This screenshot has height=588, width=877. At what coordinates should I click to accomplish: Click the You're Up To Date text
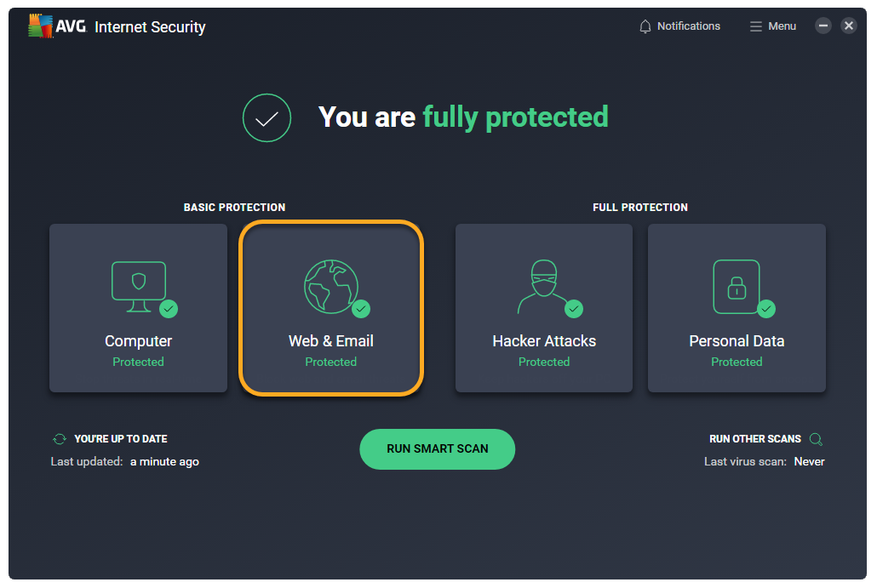(x=121, y=439)
